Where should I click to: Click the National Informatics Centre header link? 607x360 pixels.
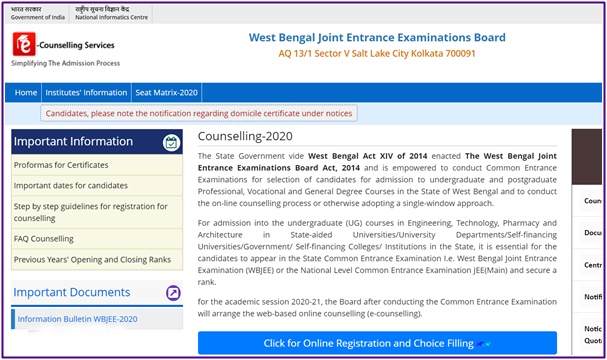tap(111, 13)
